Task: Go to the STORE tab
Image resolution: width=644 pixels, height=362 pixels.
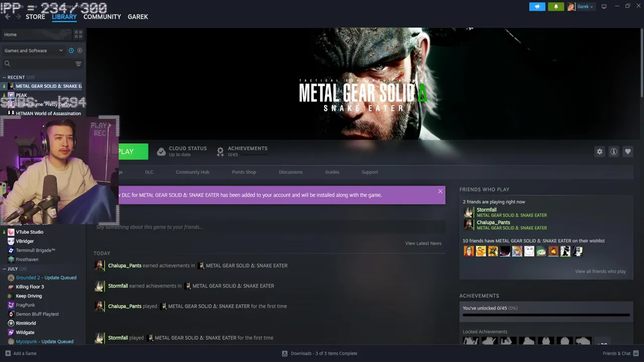Action: (35, 17)
